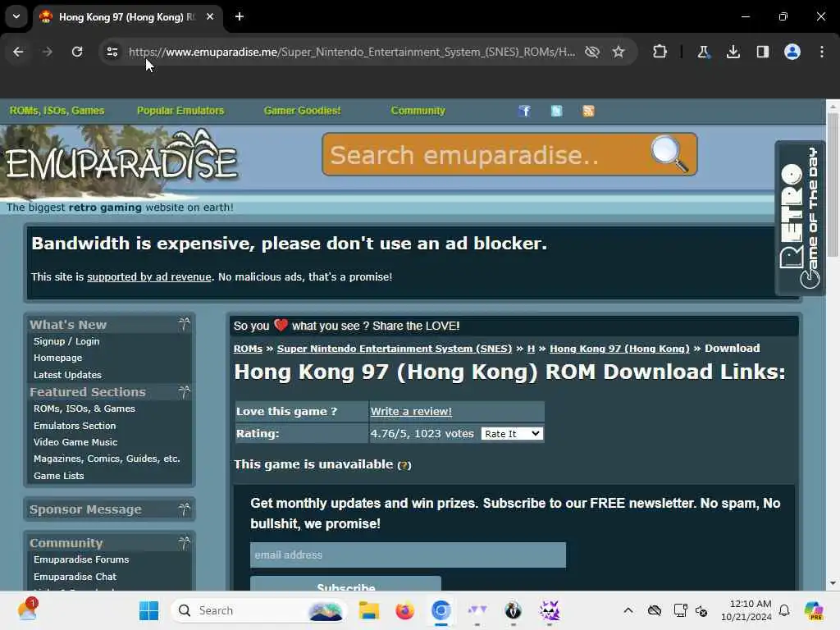
Task: Click Write a review link
Action: click(411, 412)
